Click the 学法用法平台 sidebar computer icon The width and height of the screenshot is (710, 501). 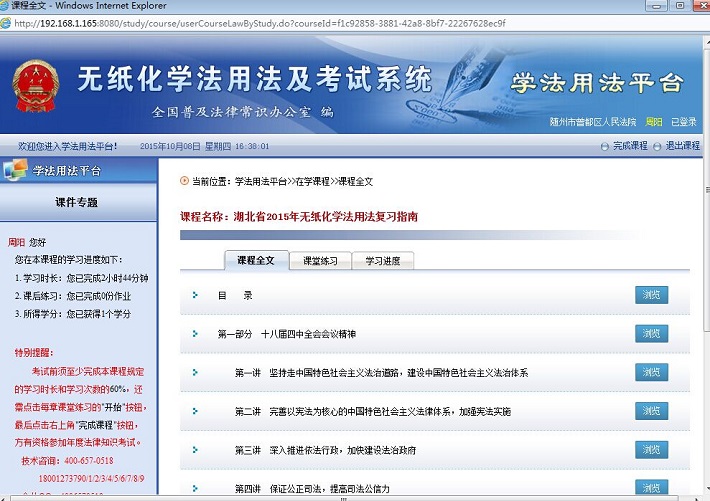click(15, 170)
